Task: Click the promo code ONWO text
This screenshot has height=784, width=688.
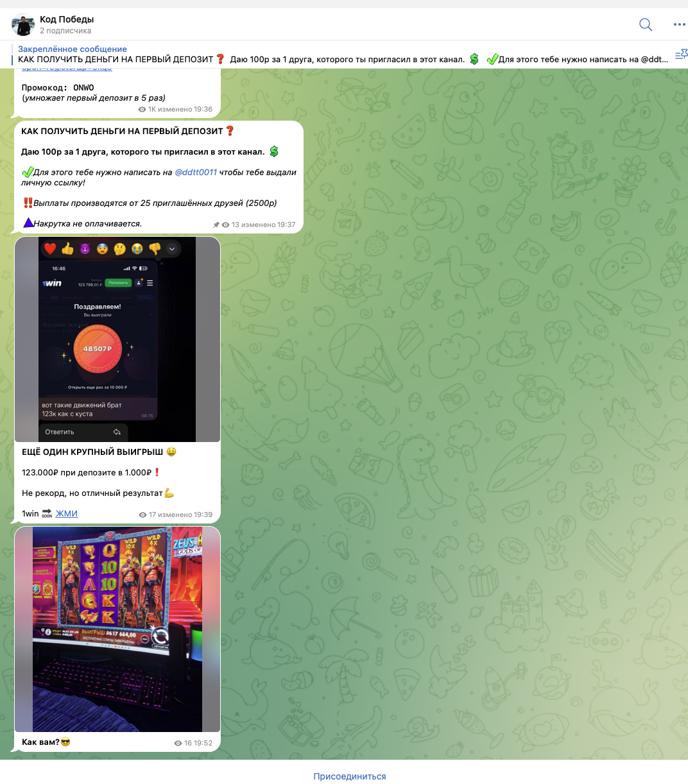Action: [x=83, y=87]
